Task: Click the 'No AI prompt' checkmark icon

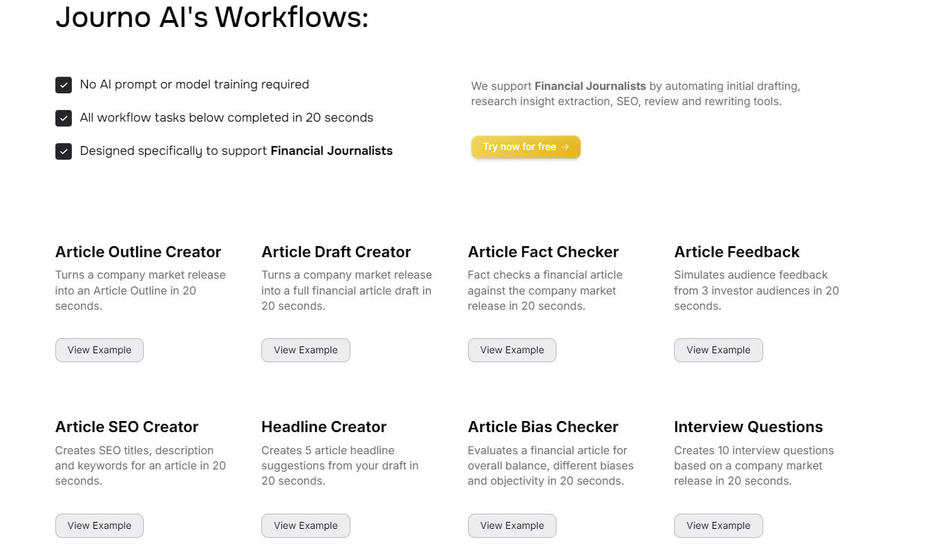Action: (x=64, y=85)
